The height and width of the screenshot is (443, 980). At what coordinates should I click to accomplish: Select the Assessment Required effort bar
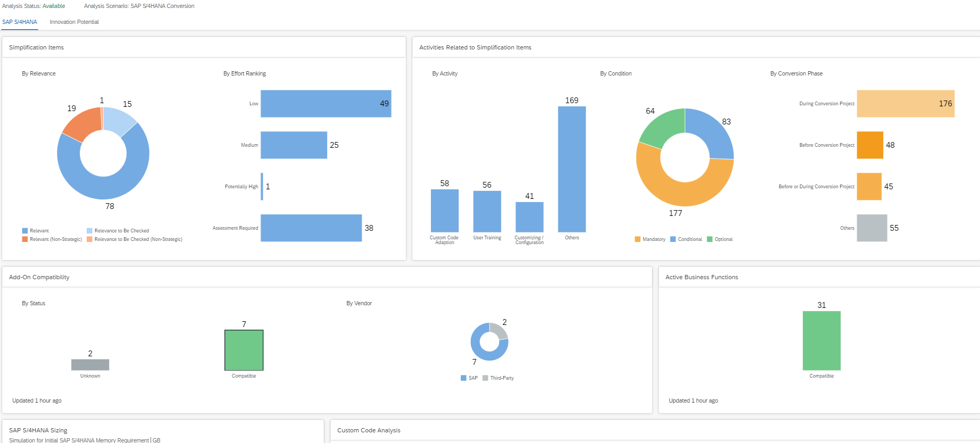311,228
